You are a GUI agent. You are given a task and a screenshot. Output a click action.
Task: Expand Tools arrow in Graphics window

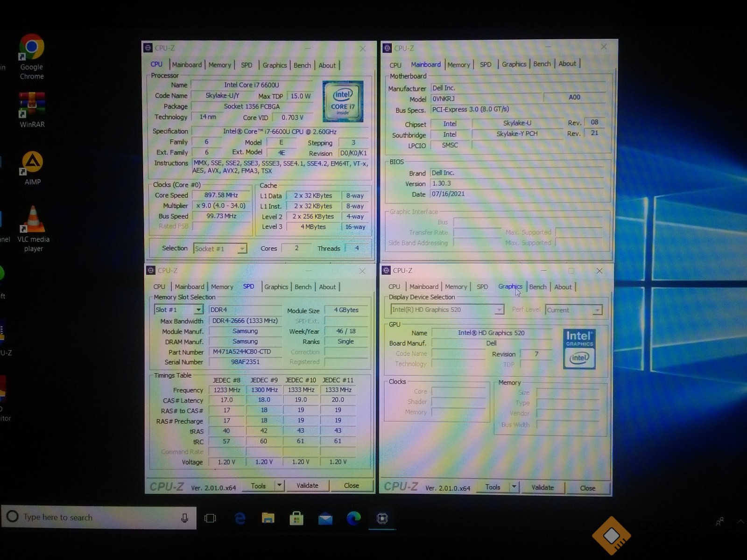pos(514,487)
